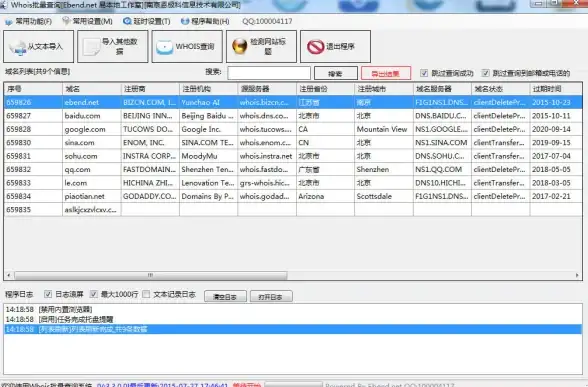Click the '2020-09-14' expiry date cell
Screen dimensions: 588x387
(x=556, y=129)
